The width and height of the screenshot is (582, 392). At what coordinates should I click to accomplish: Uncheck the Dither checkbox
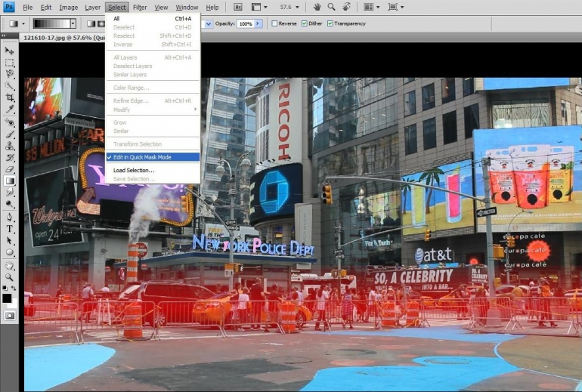(x=305, y=23)
